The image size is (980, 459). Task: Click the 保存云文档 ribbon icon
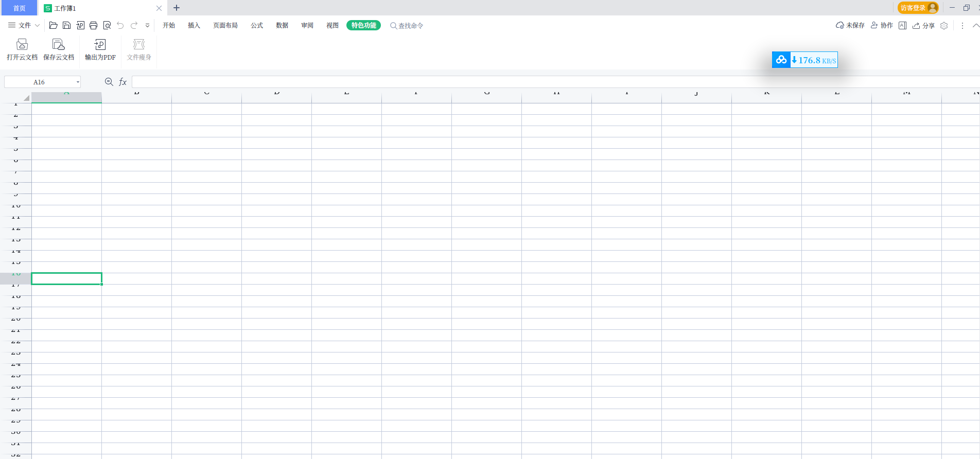(x=59, y=44)
